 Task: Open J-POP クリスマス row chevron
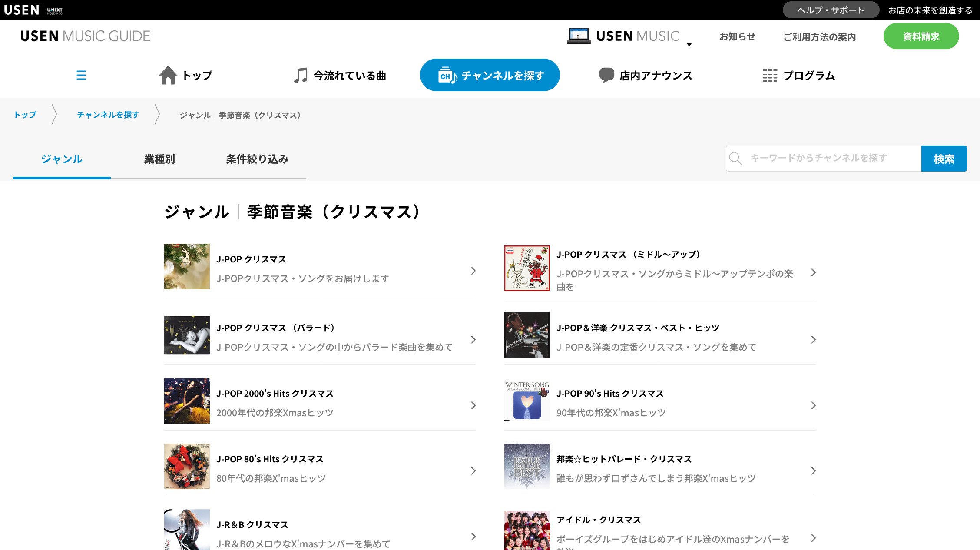click(473, 271)
